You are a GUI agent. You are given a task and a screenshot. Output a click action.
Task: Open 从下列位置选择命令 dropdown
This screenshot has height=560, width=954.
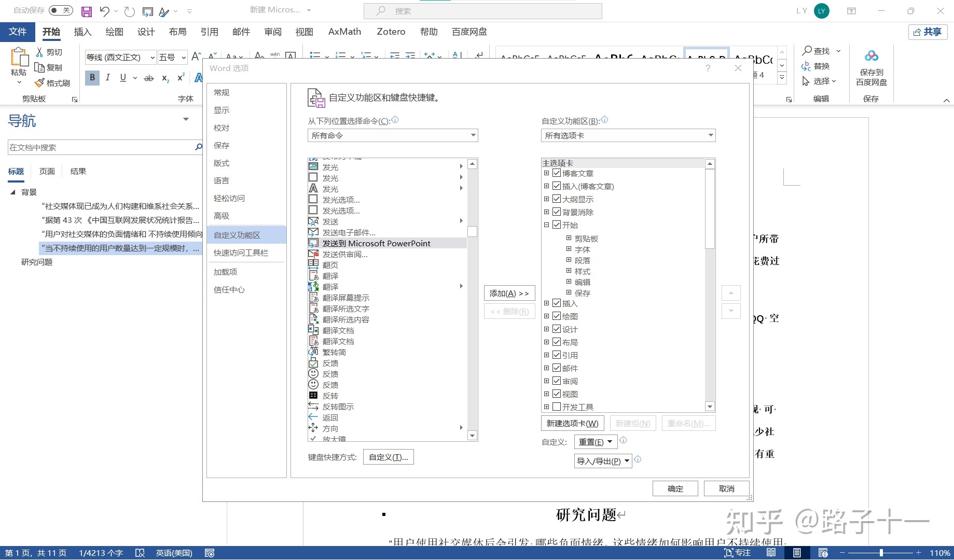(x=393, y=135)
